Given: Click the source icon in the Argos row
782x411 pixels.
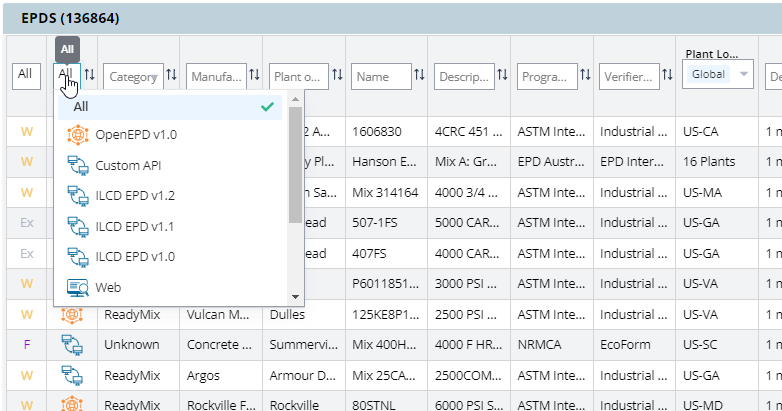Looking at the screenshot, I should 72,374.
